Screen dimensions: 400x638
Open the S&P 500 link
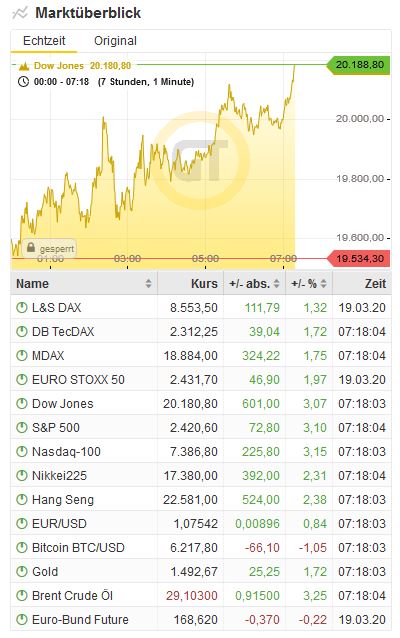56,428
